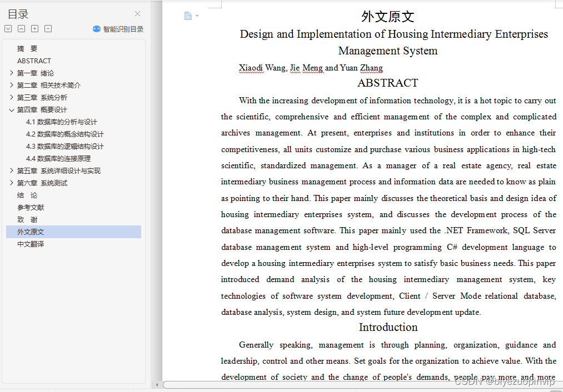Go to 结 论 in the outline
This screenshot has width=563, height=392.
point(27,195)
